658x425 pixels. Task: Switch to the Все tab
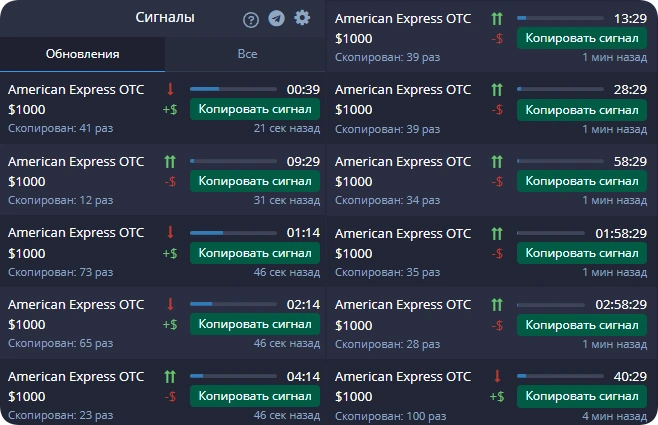[x=247, y=54]
